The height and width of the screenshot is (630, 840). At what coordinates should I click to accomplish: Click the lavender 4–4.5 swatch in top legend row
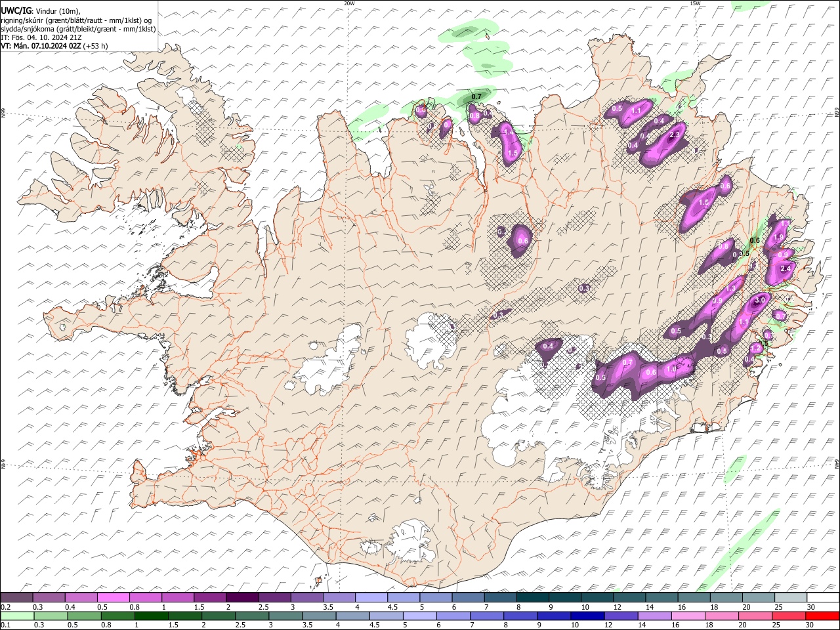371,597
